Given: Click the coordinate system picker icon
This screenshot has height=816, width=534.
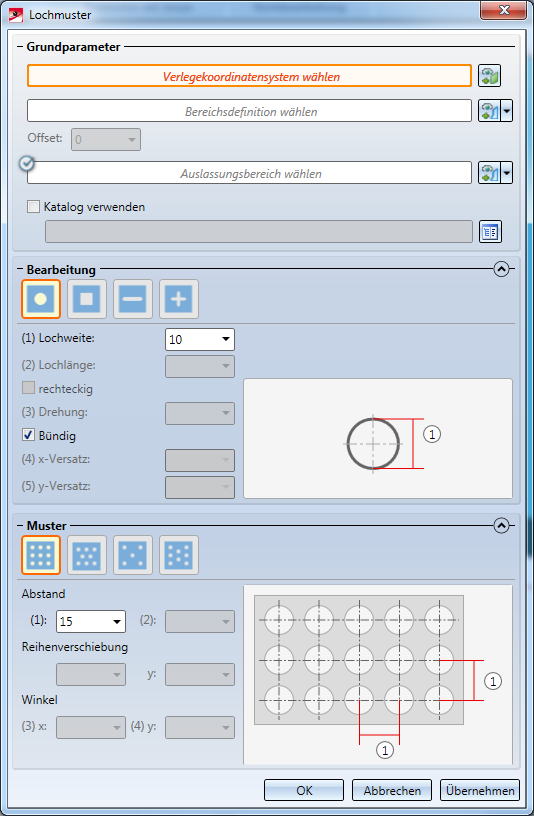Looking at the screenshot, I should click(489, 75).
